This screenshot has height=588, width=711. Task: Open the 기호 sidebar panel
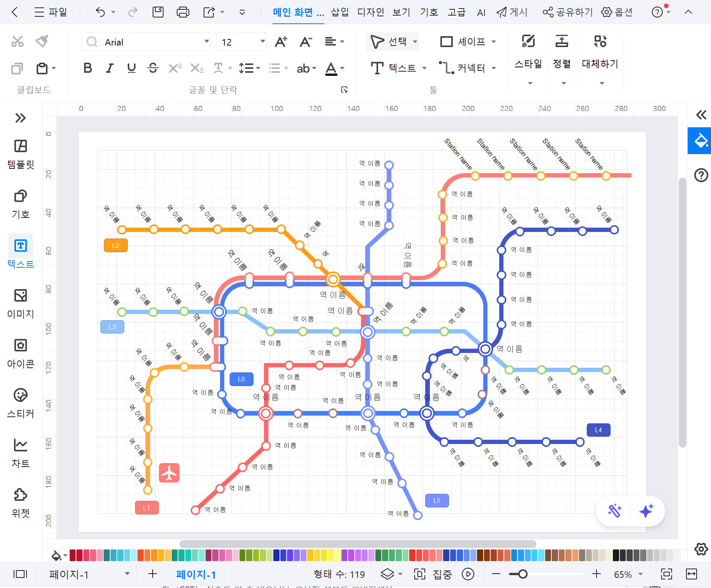21,204
